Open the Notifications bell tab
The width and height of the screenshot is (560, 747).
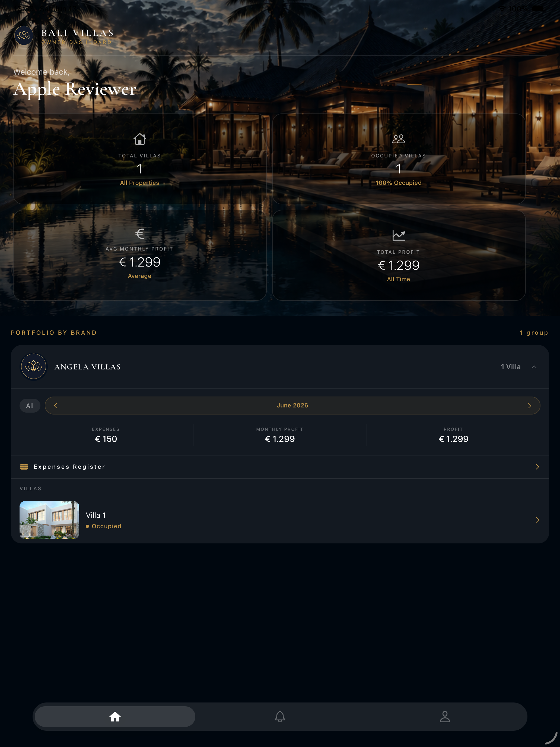click(x=280, y=717)
